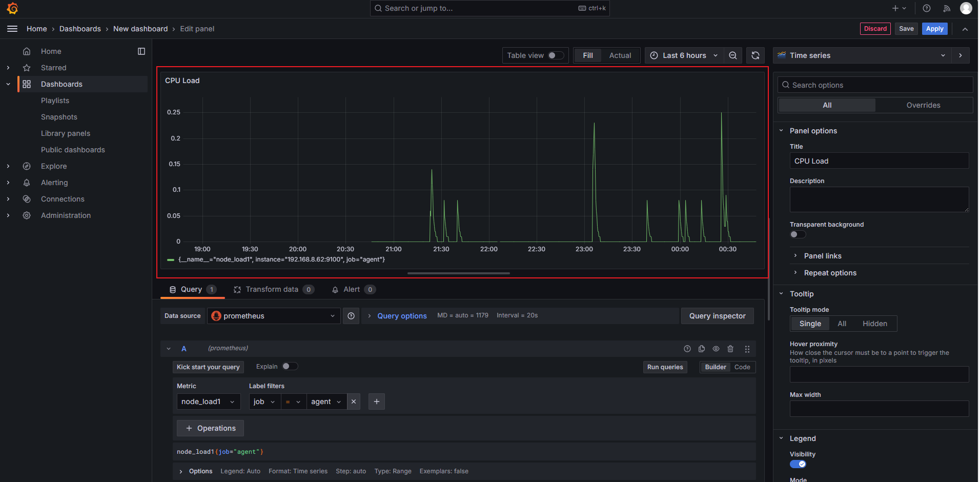
Task: Toggle query A visibility eye icon
Action: click(716, 349)
